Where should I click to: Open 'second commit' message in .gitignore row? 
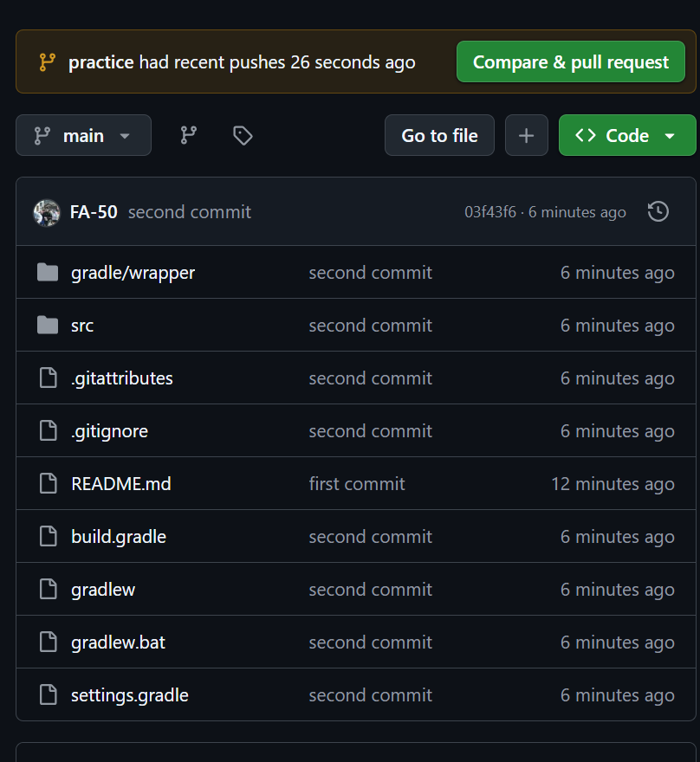coord(371,431)
